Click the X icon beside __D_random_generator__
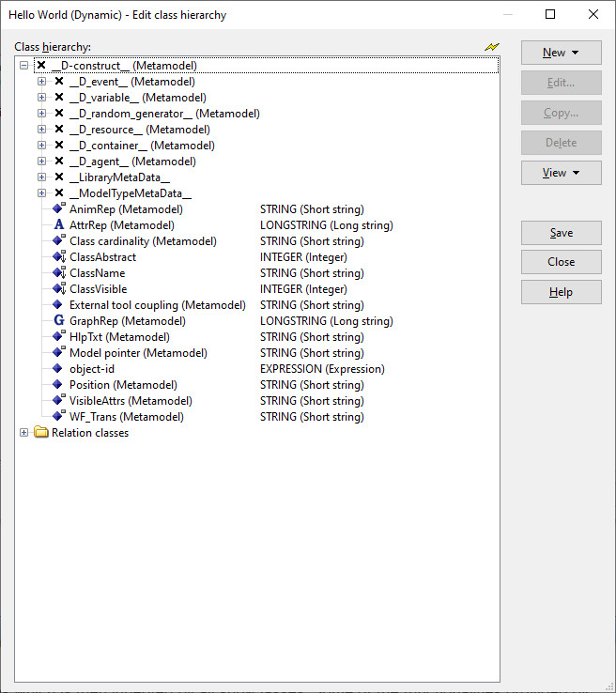The width and height of the screenshot is (616, 693). tap(59, 113)
